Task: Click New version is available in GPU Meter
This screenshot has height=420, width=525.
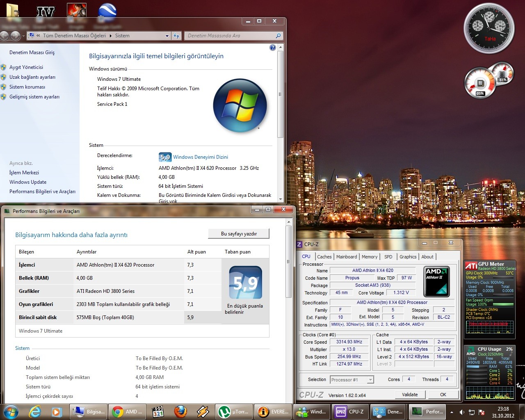Action: (x=489, y=324)
